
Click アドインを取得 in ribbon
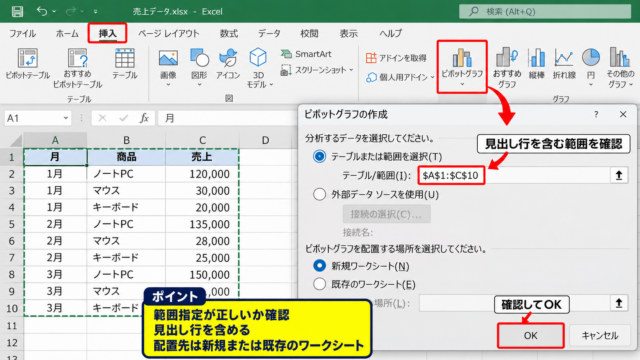pyautogui.click(x=396, y=58)
